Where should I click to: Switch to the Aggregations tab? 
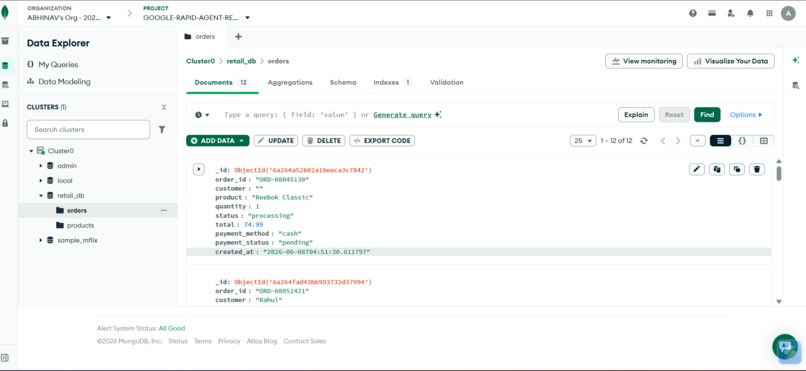[290, 82]
